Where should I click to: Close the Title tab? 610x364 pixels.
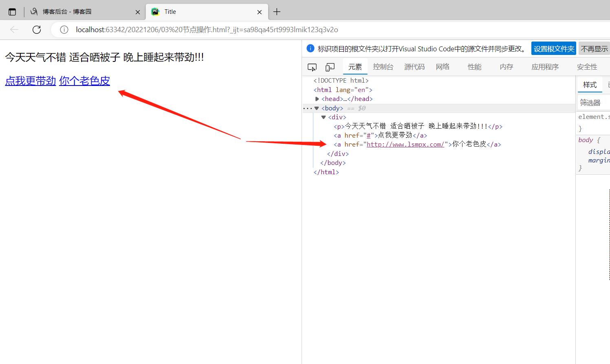point(260,12)
